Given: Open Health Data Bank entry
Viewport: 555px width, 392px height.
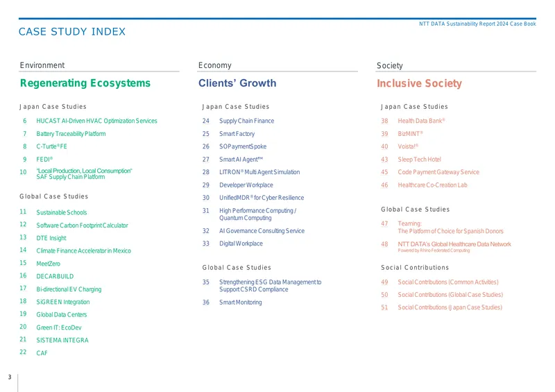Looking at the screenshot, I should [x=421, y=121].
